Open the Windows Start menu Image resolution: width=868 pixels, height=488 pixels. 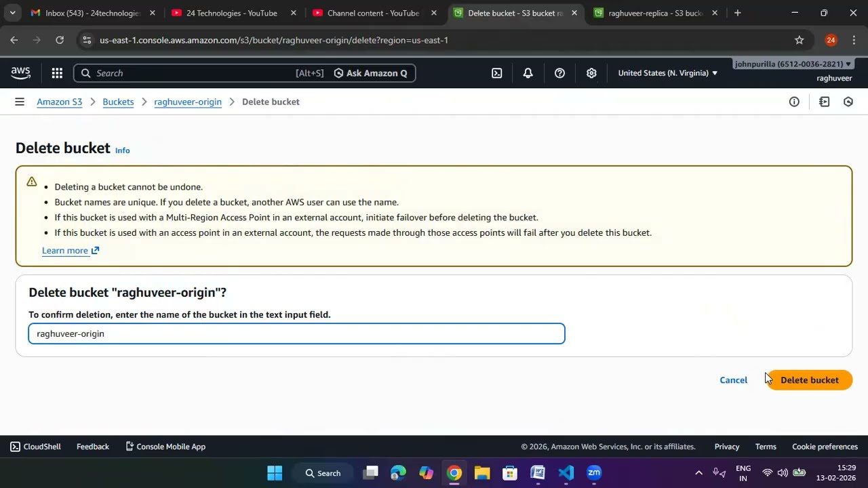pyautogui.click(x=275, y=473)
